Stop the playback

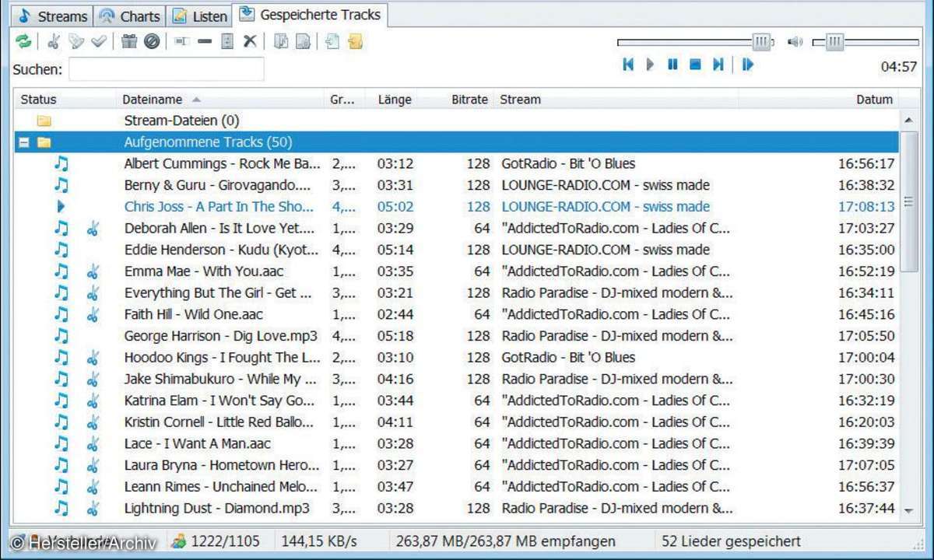[x=695, y=65]
